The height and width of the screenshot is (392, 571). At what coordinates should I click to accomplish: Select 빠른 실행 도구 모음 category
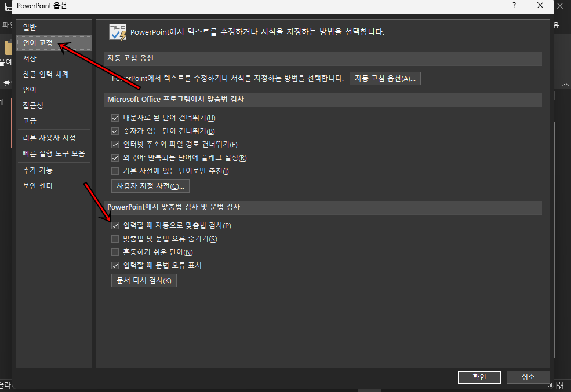pyautogui.click(x=53, y=153)
